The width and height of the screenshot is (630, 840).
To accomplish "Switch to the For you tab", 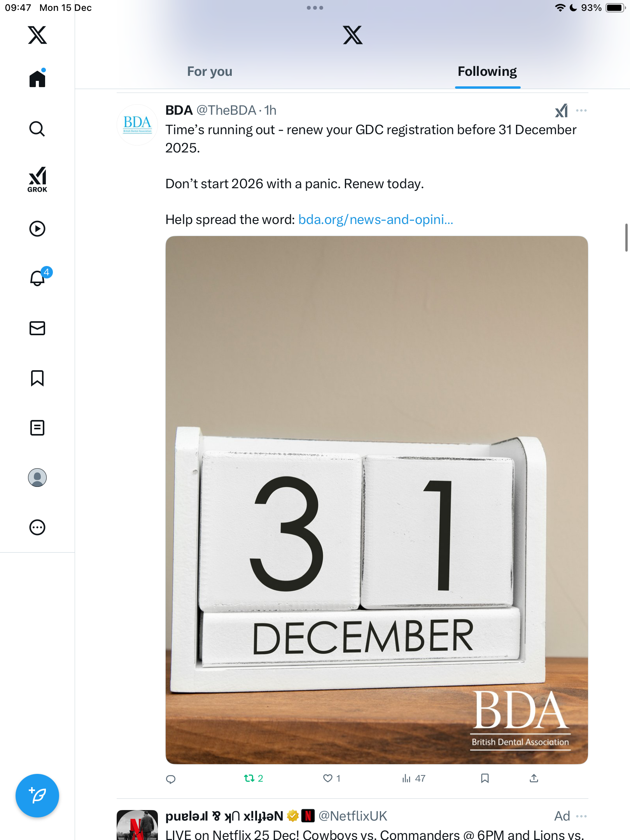I will pos(210,72).
